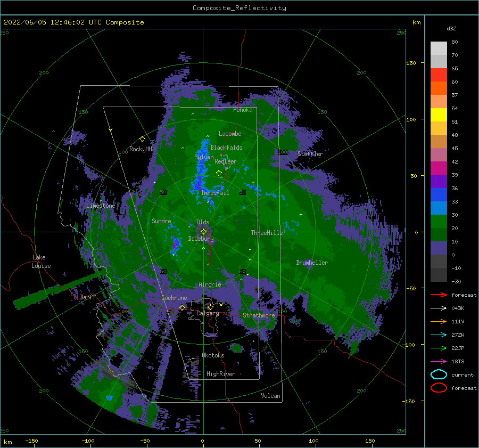Click the Didsbury town label
Screen dimensions: 479x448
click(201, 239)
